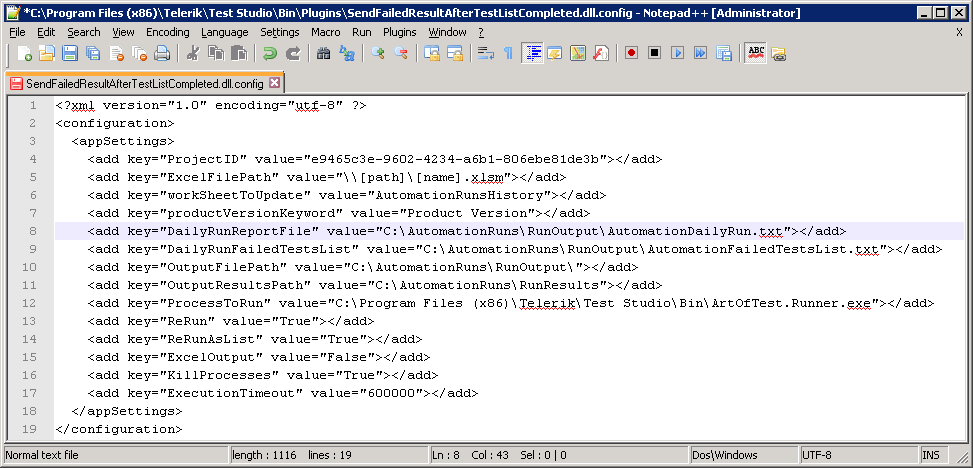Open the ? help menu

coord(481,32)
